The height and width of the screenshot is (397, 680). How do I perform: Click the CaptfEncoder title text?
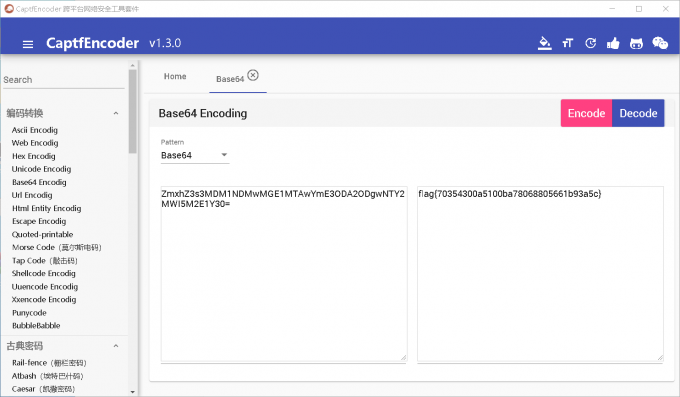pos(92,43)
